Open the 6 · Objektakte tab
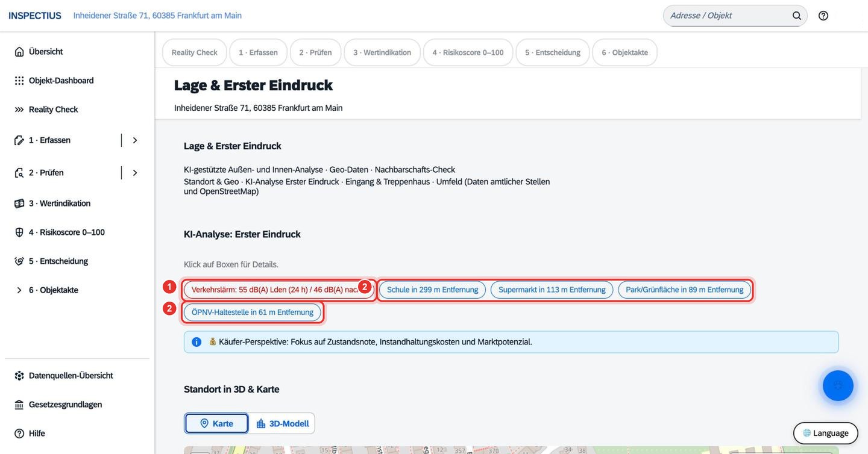The image size is (868, 454). tap(625, 52)
